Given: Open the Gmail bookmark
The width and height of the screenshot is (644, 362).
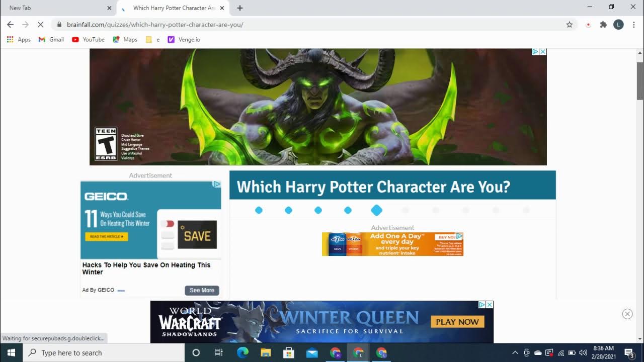Looking at the screenshot, I should [x=51, y=39].
